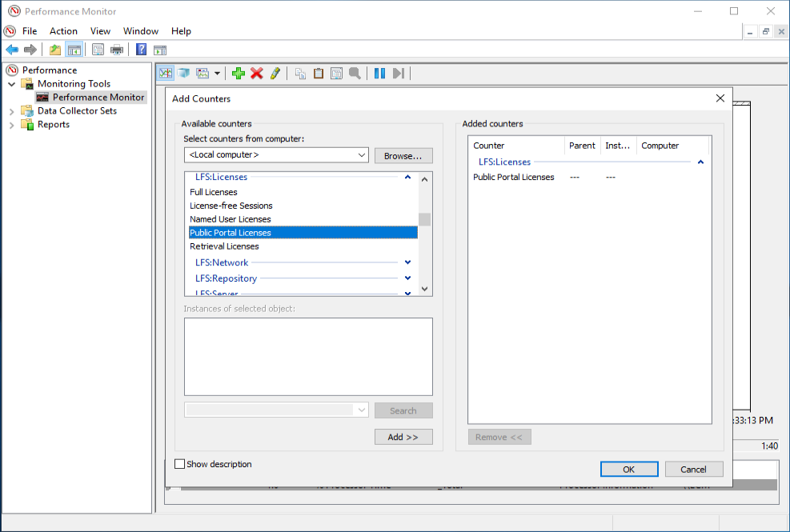The height and width of the screenshot is (532, 790).
Task: Click the red X Delete counter icon
Action: click(x=256, y=74)
